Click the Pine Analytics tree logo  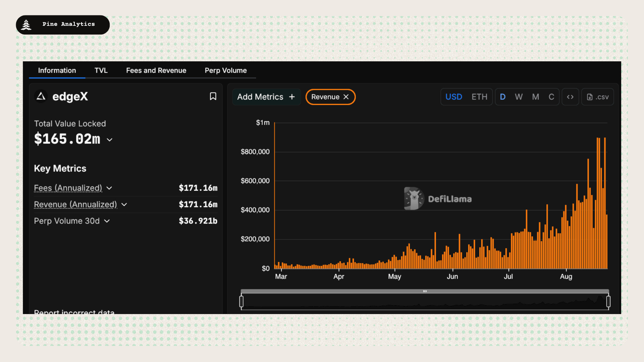coord(26,24)
